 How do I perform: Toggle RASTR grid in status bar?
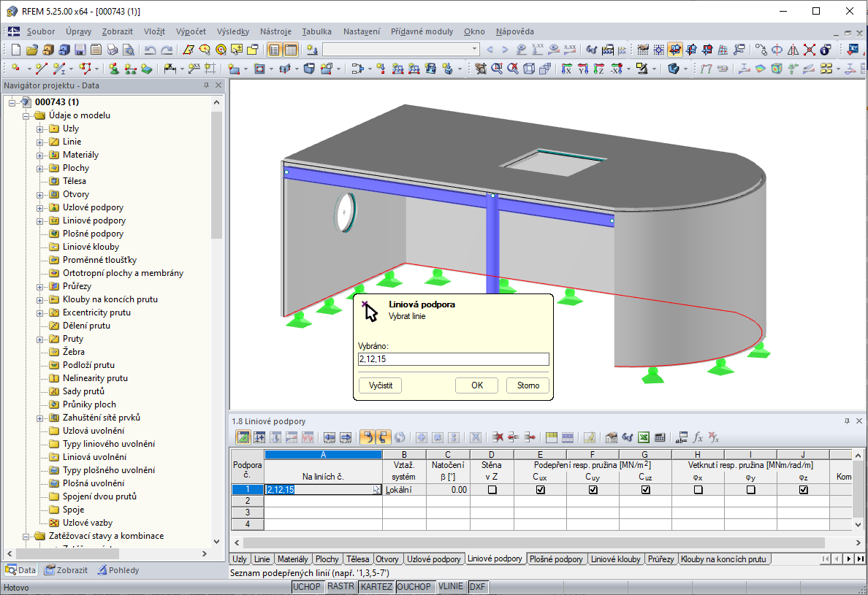point(340,587)
